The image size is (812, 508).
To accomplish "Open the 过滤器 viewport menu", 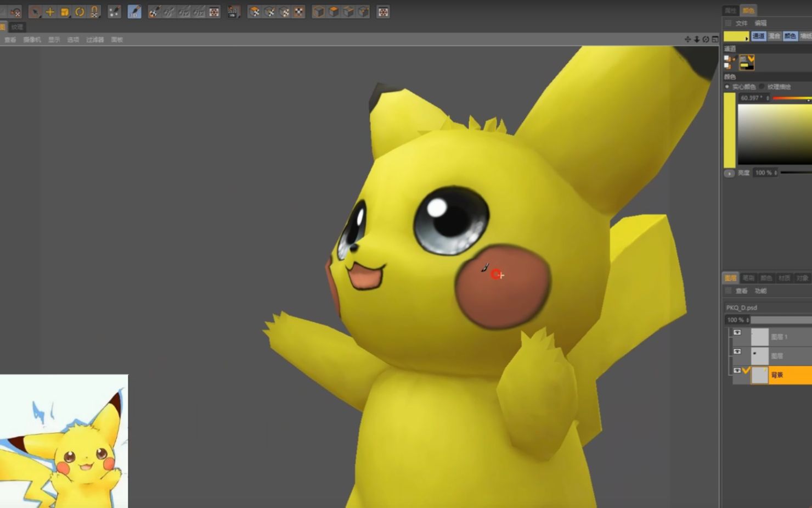I will pos(95,40).
